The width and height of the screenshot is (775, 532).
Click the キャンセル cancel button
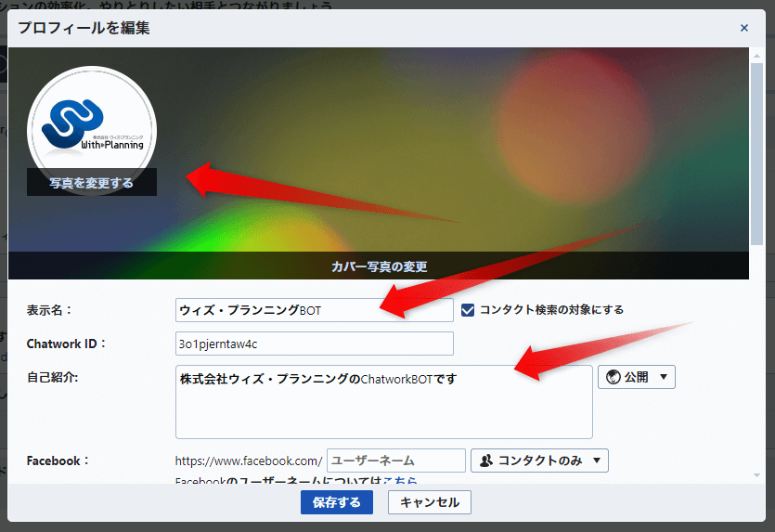pos(430,502)
